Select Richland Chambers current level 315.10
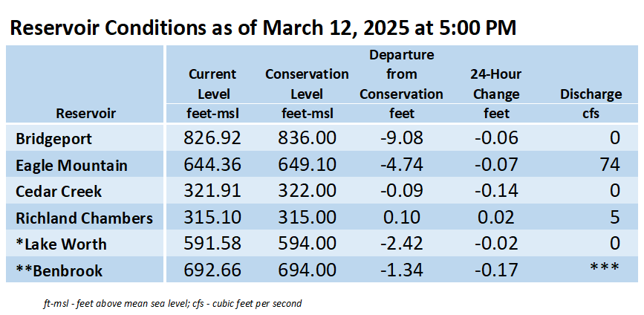644x315 pixels. [x=212, y=217]
